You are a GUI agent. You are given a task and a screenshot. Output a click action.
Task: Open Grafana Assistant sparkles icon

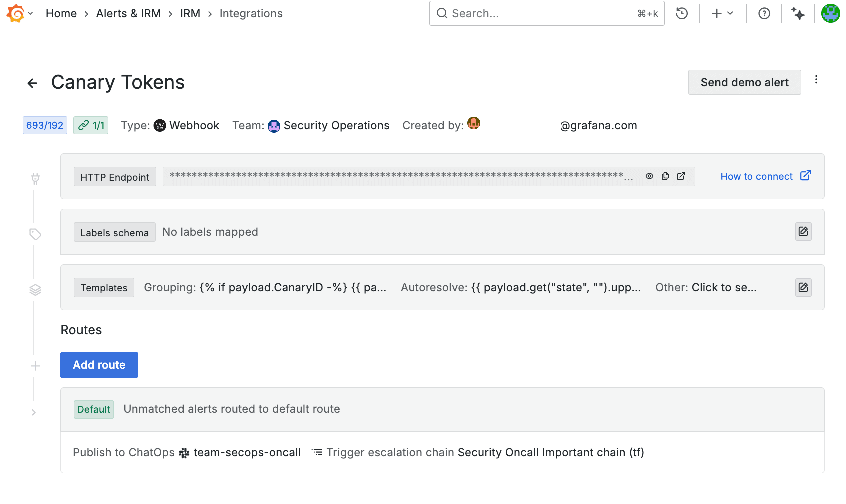click(x=797, y=13)
